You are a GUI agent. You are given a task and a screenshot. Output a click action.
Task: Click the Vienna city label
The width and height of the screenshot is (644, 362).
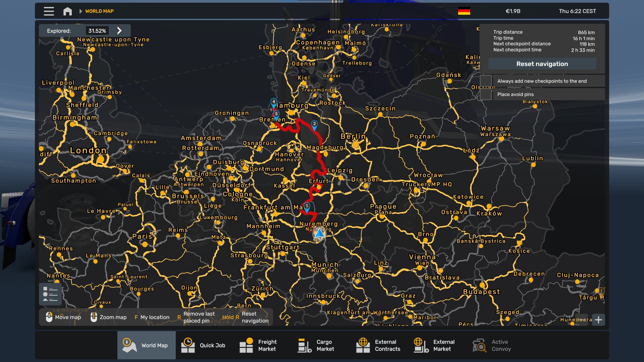click(422, 257)
